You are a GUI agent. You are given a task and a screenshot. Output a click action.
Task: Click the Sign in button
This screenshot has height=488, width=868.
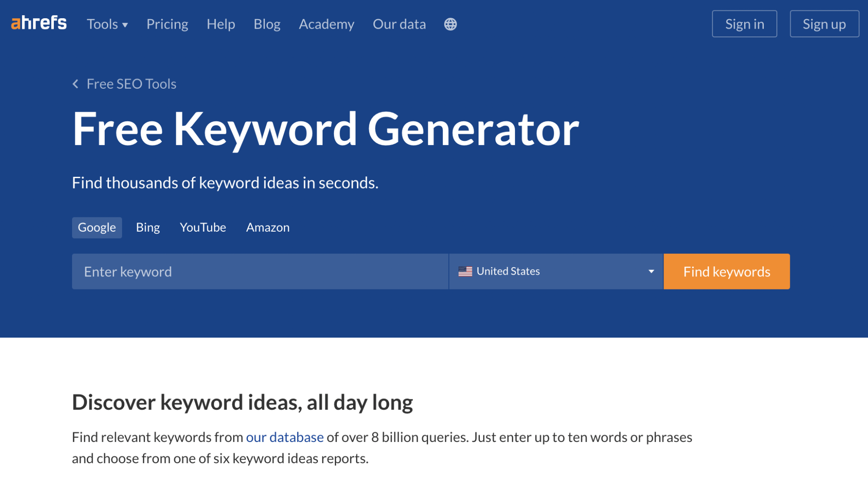[x=744, y=24]
